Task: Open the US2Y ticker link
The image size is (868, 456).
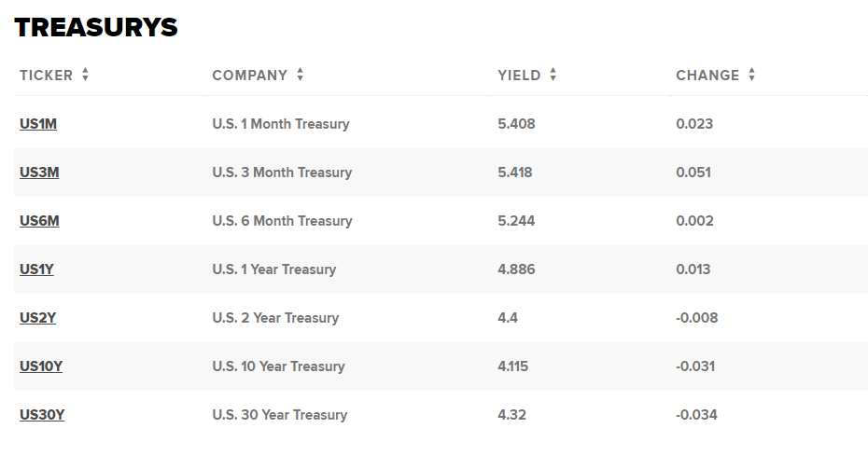Action: [37, 318]
